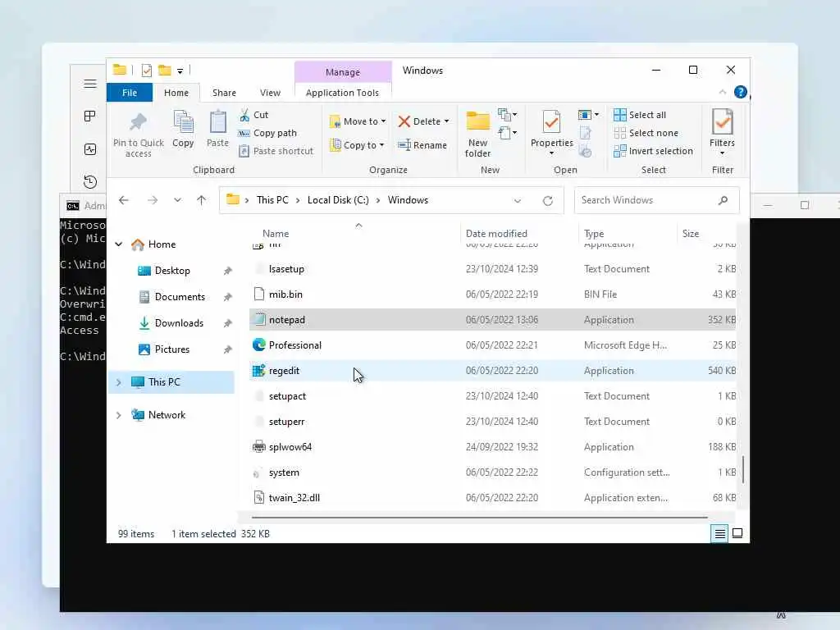
Task: Click the horizontal scrollbar
Action: [479, 518]
